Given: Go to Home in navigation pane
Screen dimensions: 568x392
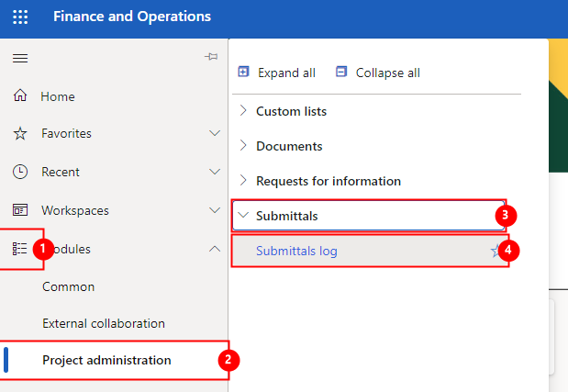Looking at the screenshot, I should tap(58, 96).
